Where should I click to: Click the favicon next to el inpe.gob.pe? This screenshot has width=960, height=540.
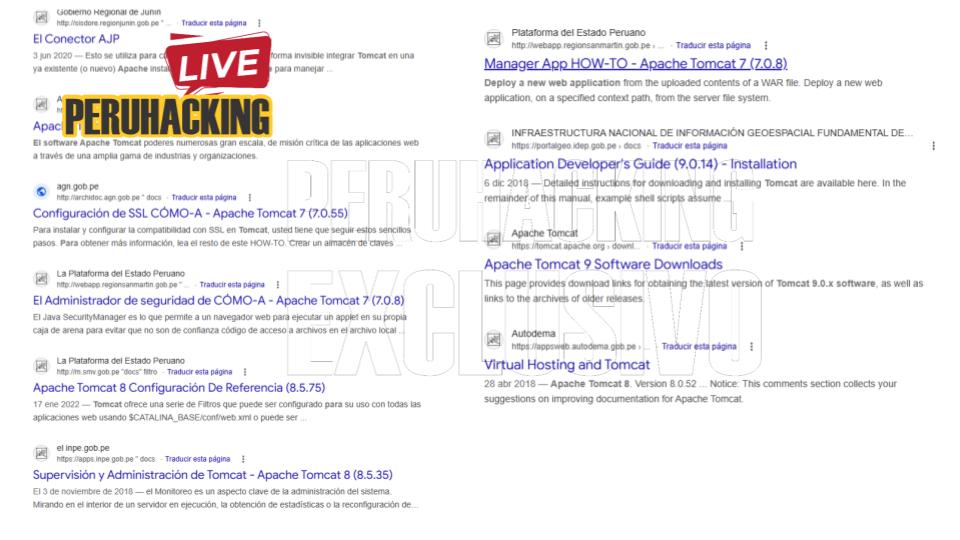coord(41,453)
